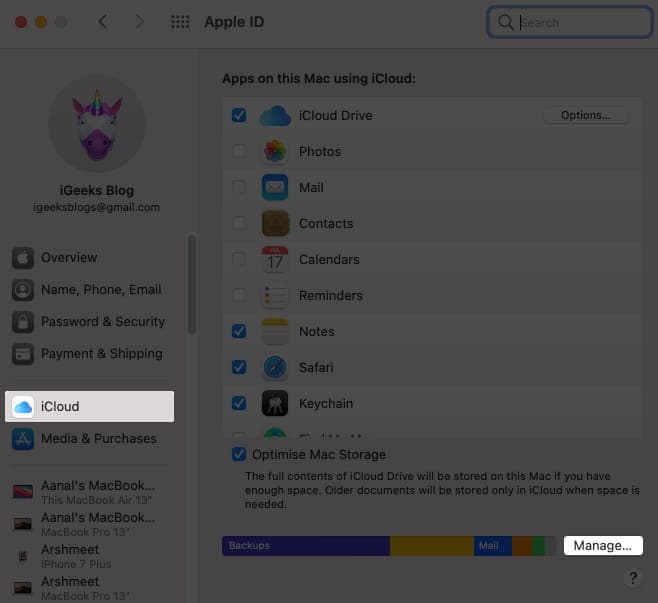The width and height of the screenshot is (658, 603).
Task: Click the MacBook Air 13" device icon
Action: (23, 491)
